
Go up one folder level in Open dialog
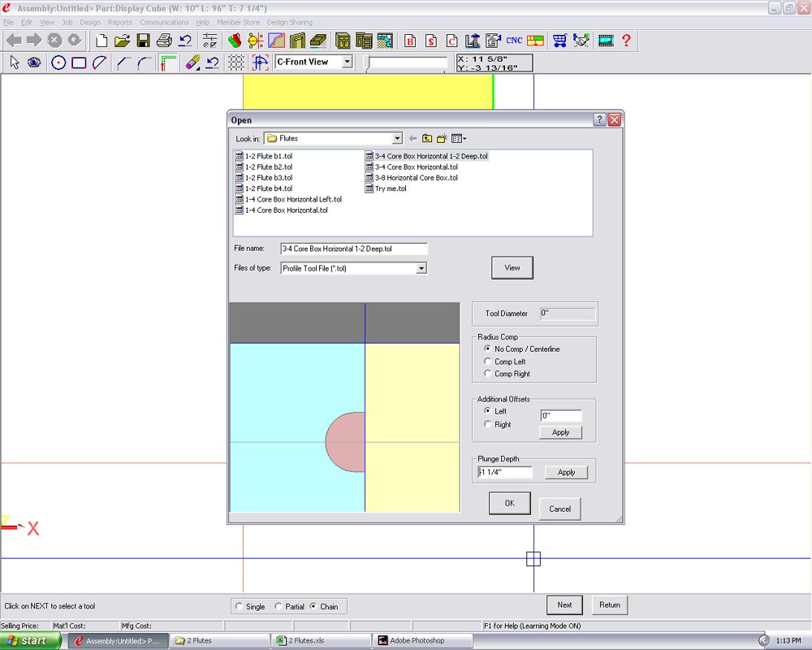coord(427,138)
